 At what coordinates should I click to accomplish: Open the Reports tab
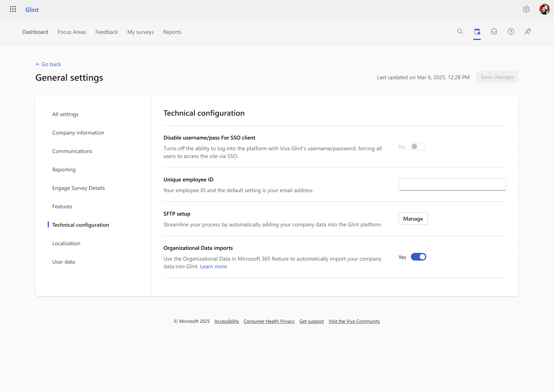point(172,32)
